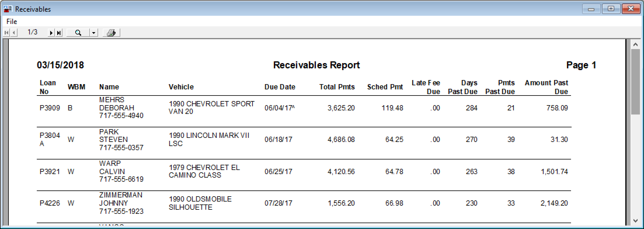
Task: Click the Vehicle column header
Action: pyautogui.click(x=181, y=87)
